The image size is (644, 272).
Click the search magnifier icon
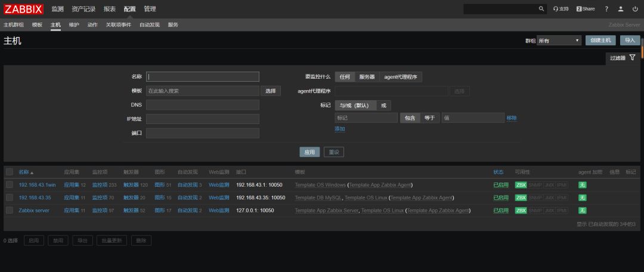(541, 8)
